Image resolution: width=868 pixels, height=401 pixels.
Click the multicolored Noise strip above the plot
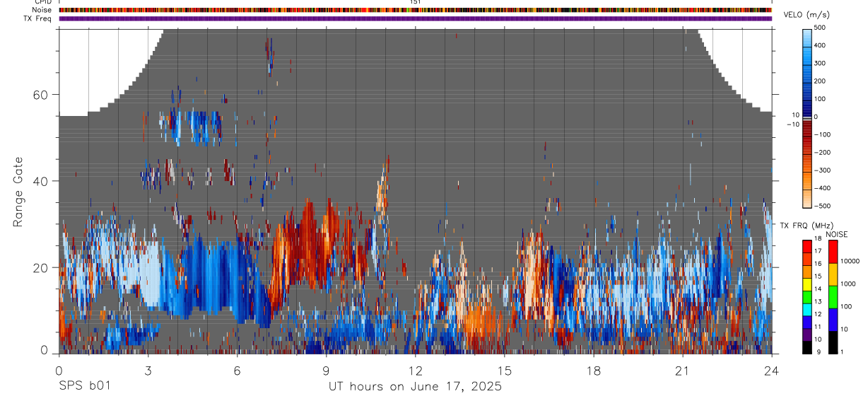[415, 10]
